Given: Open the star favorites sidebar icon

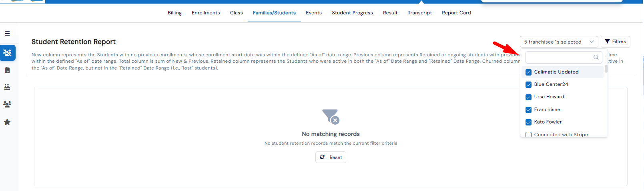Looking at the screenshot, I should point(7,122).
